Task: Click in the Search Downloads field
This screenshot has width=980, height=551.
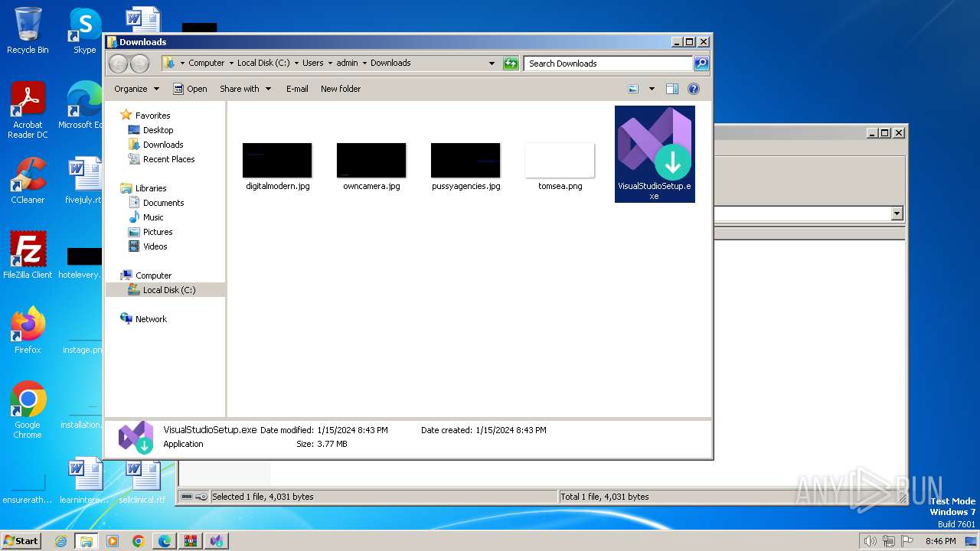Action: [609, 64]
